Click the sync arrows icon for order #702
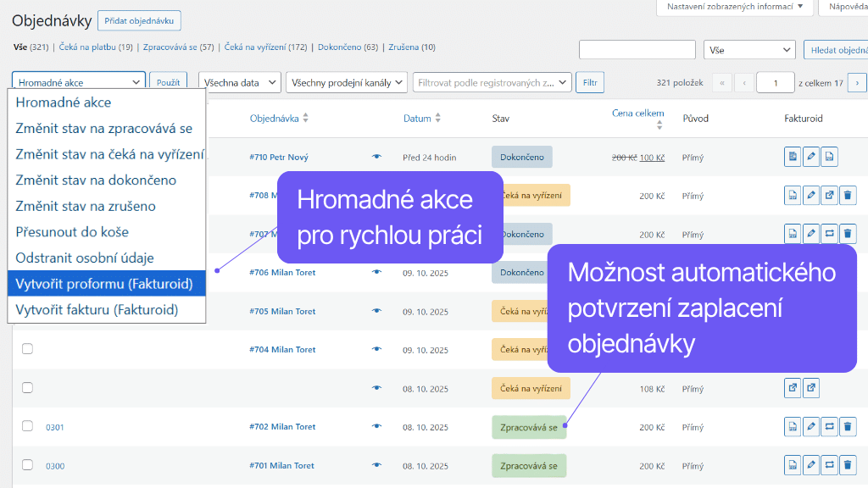Image resolution: width=868 pixels, height=488 pixels. click(830, 427)
